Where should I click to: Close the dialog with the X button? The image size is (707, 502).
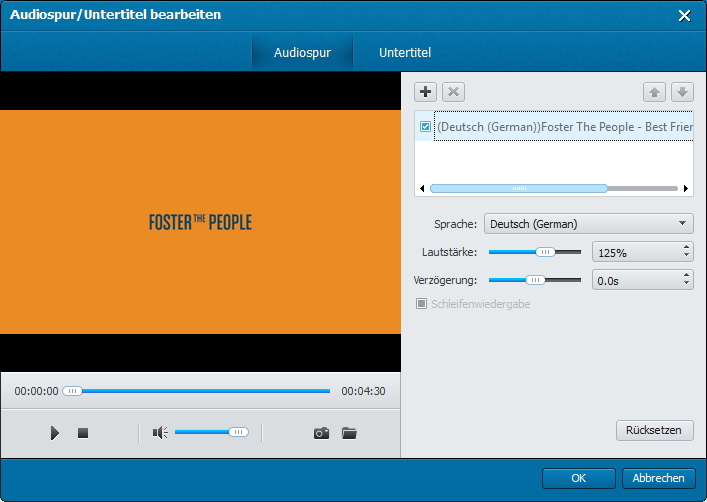tap(684, 16)
